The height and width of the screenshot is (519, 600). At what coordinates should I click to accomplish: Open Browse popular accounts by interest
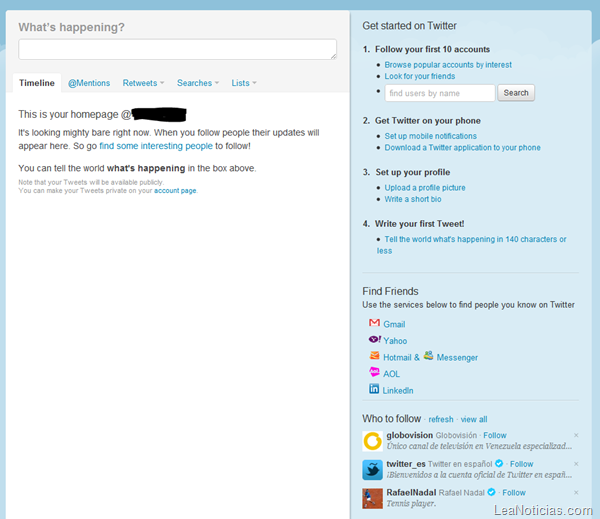pyautogui.click(x=448, y=65)
